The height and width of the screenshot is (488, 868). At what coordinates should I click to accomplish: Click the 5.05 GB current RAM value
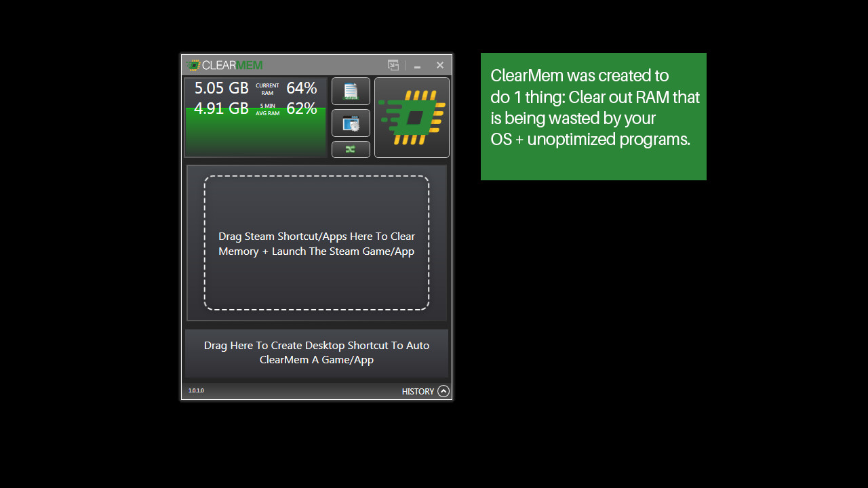click(x=221, y=88)
